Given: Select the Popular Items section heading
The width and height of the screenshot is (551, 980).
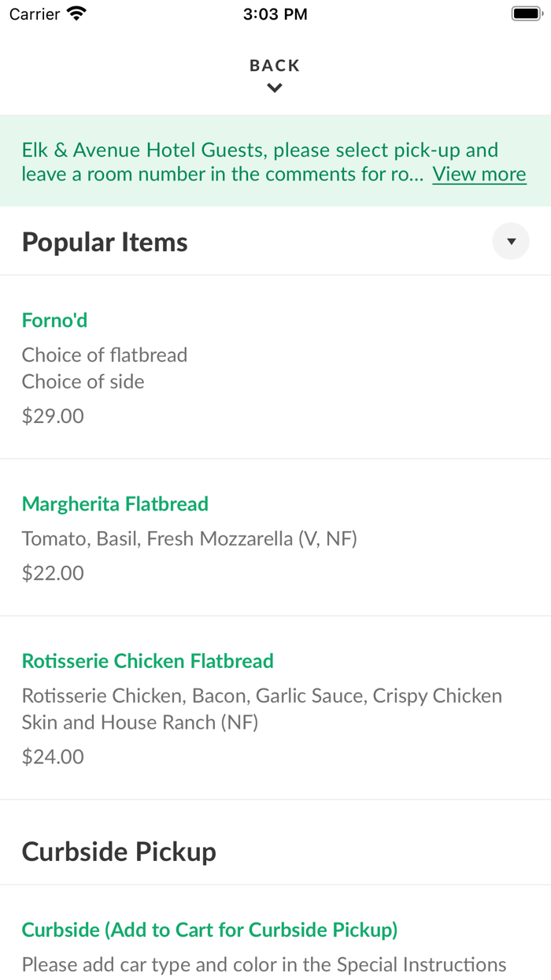Looking at the screenshot, I should click(105, 242).
